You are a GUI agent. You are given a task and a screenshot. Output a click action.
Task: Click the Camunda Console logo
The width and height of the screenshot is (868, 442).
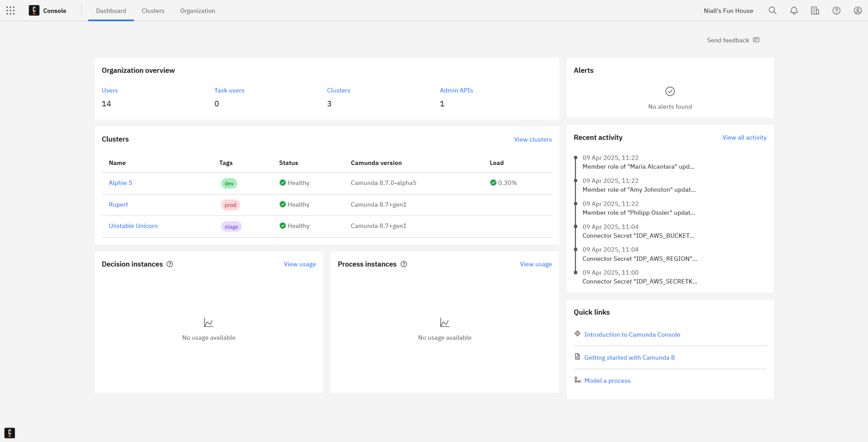tap(34, 10)
